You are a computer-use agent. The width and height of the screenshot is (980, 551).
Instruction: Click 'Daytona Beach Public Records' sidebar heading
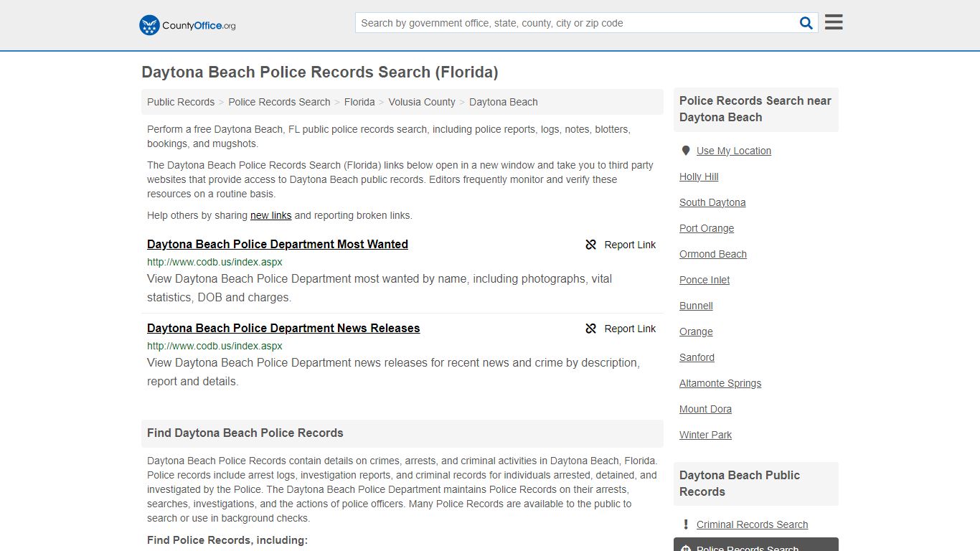tap(740, 484)
